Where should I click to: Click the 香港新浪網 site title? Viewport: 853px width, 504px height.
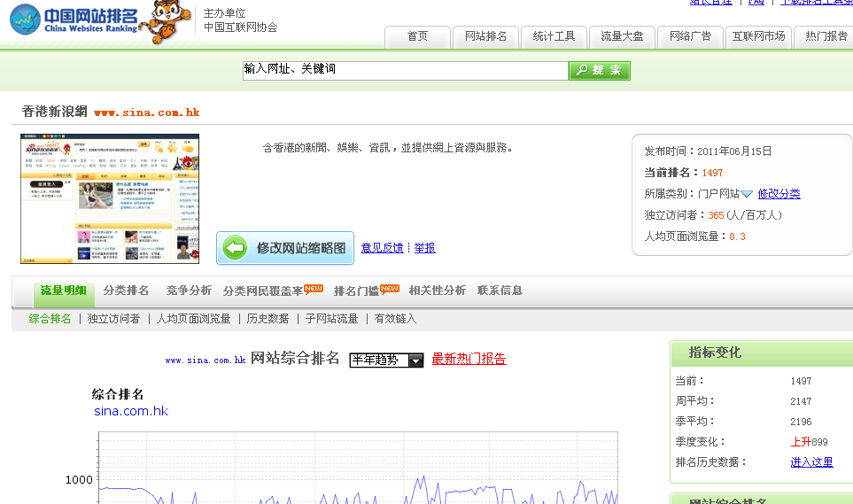pos(54,112)
